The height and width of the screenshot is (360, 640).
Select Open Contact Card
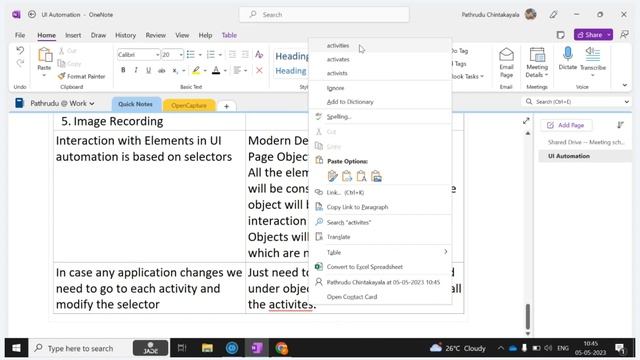coord(380,297)
